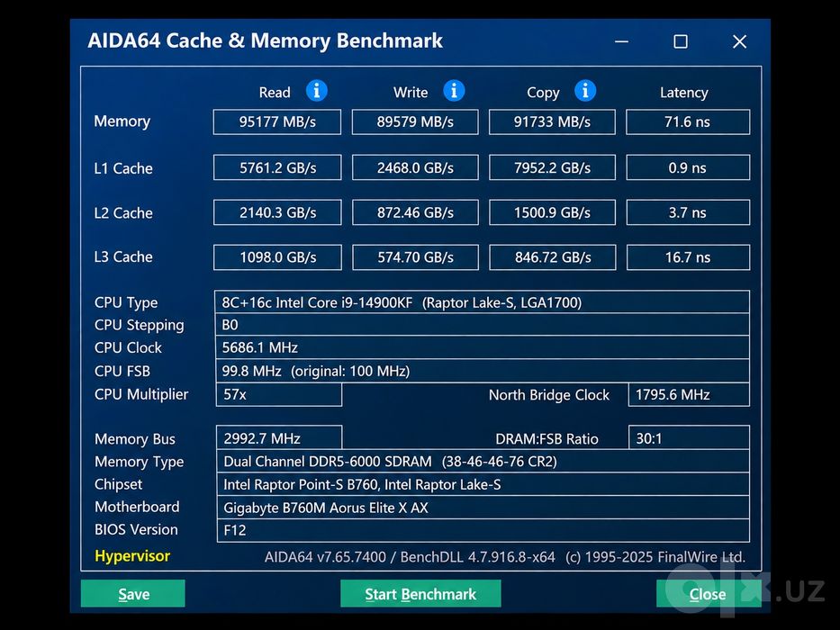Screen dimensions: 840x630
Task: Click the Motherboard label
Action: (137, 507)
